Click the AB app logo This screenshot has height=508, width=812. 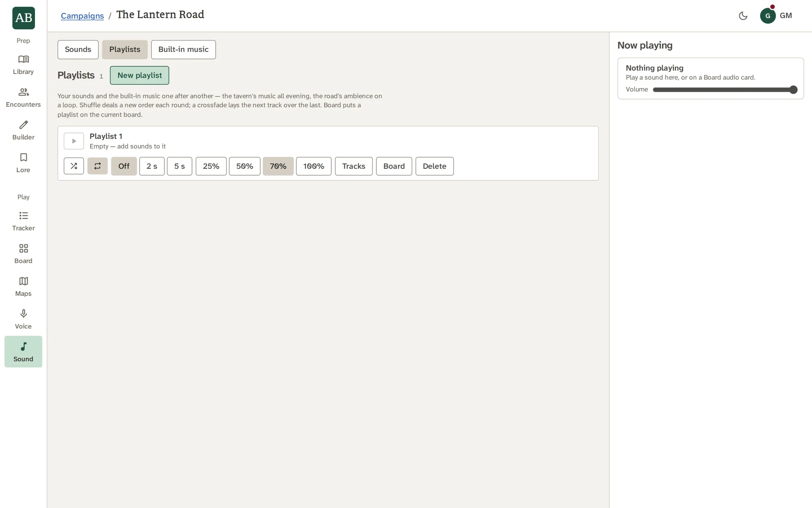pyautogui.click(x=24, y=18)
